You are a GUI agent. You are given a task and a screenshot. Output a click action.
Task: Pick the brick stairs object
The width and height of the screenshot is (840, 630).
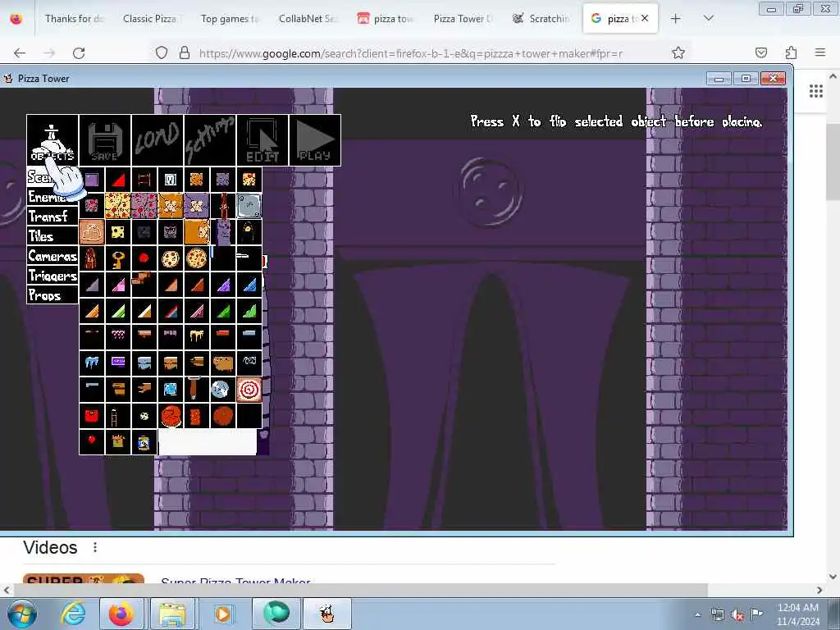144,285
